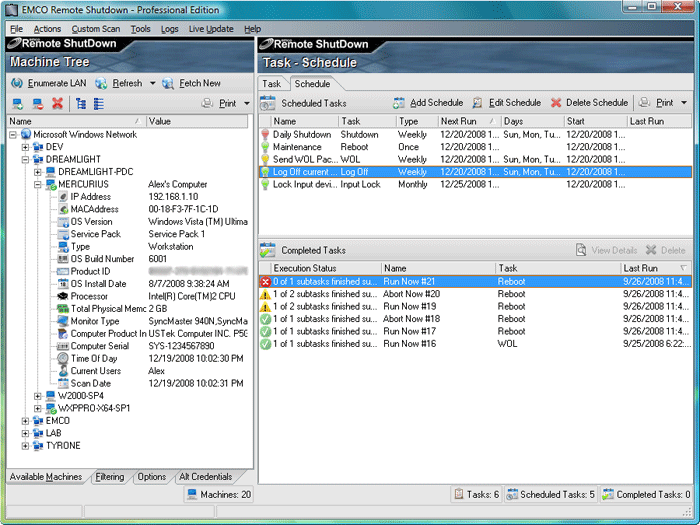Screen dimensions: 700x525
Task: Expand the EMCO domain node
Action: coord(25,421)
